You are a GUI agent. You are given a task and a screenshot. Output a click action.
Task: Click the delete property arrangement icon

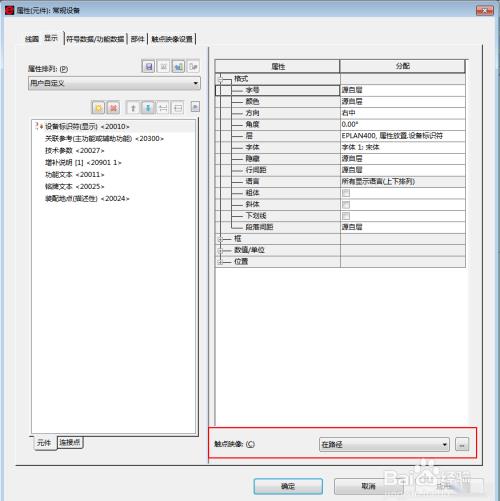click(163, 67)
